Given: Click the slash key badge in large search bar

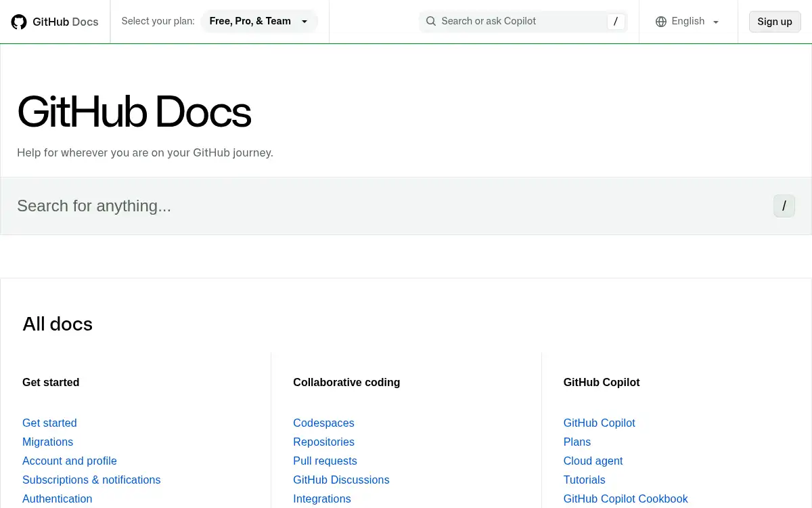Looking at the screenshot, I should [784, 206].
